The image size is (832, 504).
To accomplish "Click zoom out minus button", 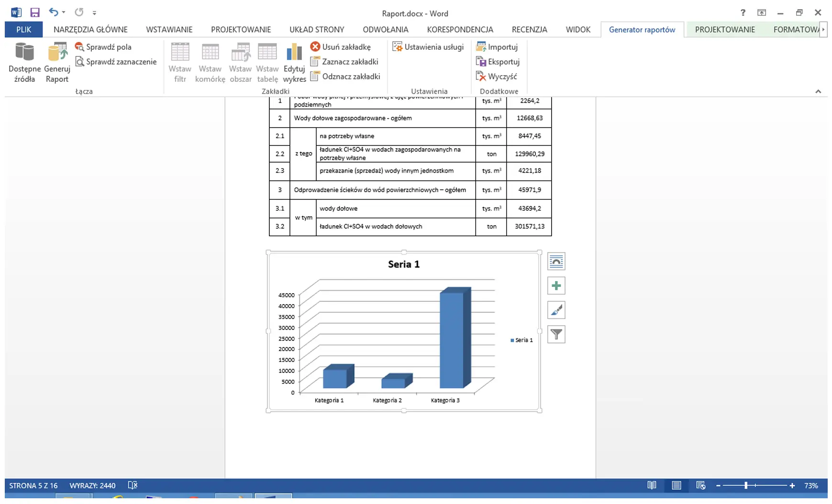I will click(x=718, y=485).
